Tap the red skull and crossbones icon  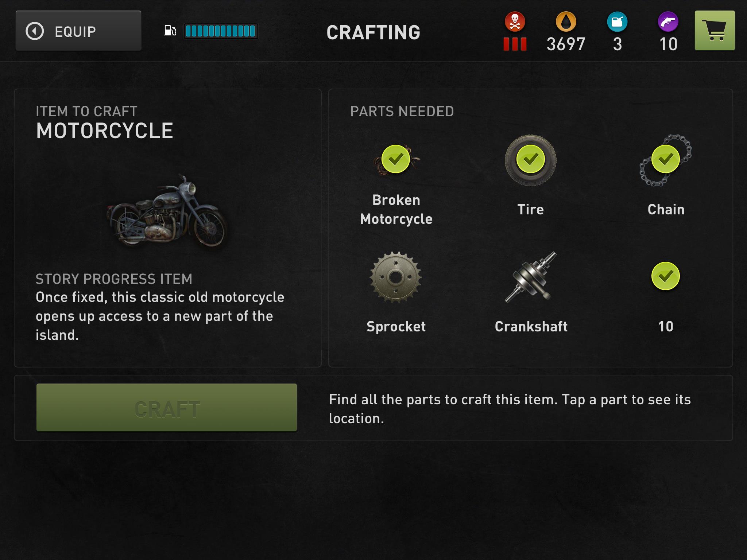(515, 22)
